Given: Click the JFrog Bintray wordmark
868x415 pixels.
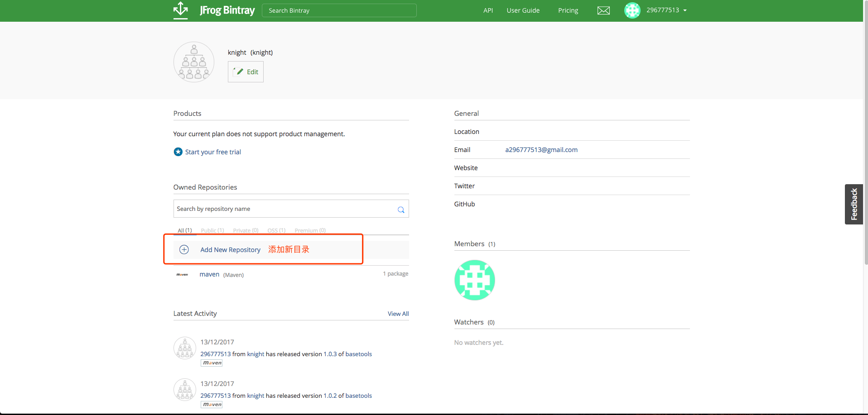Looking at the screenshot, I should 227,10.
